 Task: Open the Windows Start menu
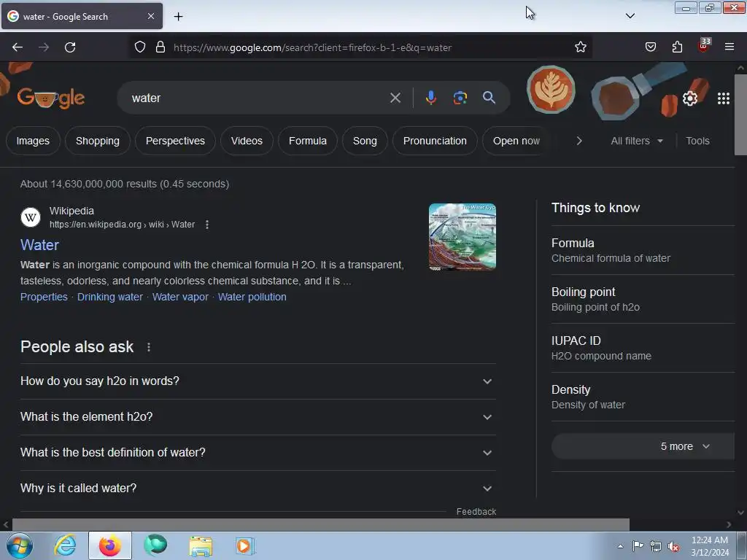point(20,545)
